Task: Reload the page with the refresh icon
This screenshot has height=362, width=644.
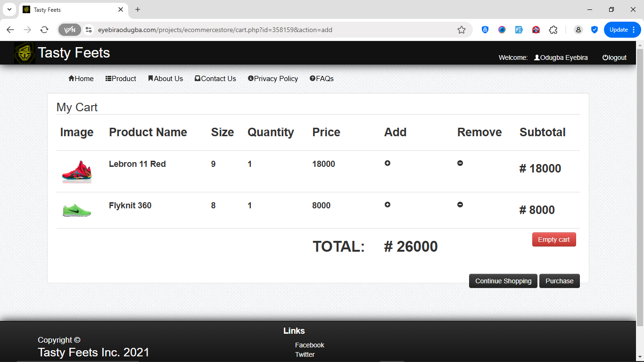Action: click(x=44, y=30)
